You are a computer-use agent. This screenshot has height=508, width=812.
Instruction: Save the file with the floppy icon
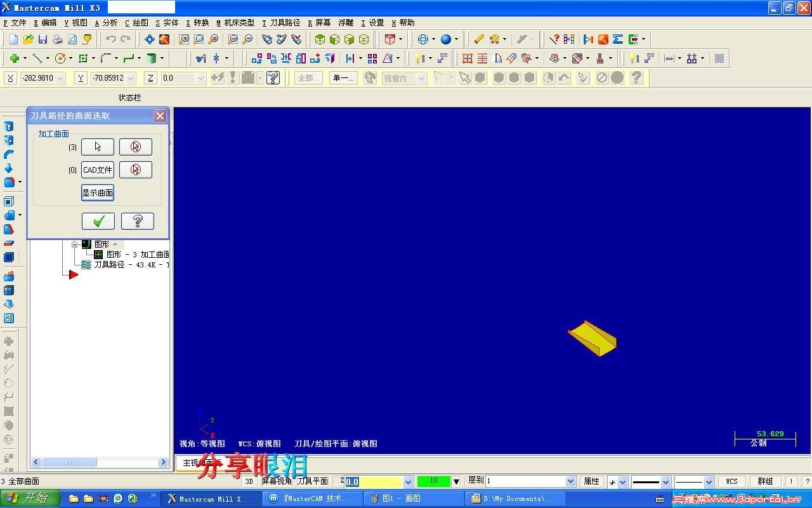43,39
